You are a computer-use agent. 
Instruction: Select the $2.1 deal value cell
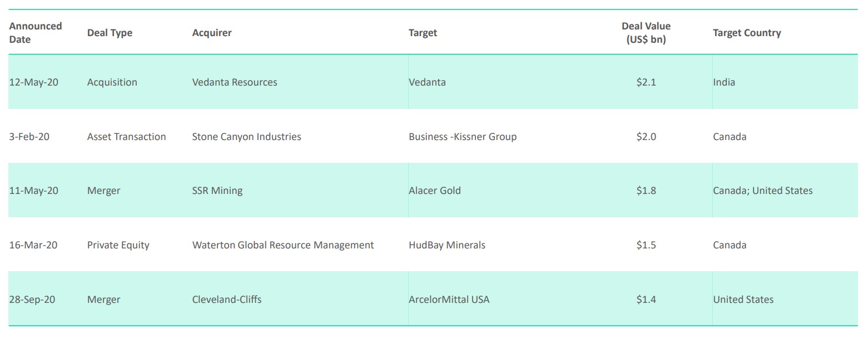646,82
